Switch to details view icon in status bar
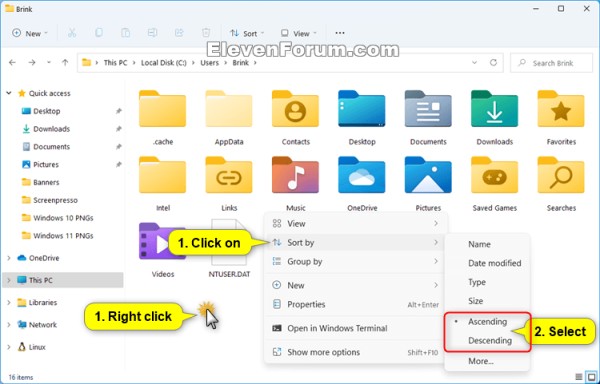Screen dimensions: 600x384 click(x=579, y=377)
